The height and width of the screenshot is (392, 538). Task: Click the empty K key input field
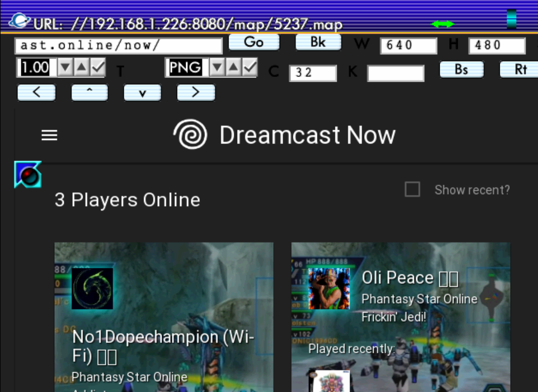396,73
